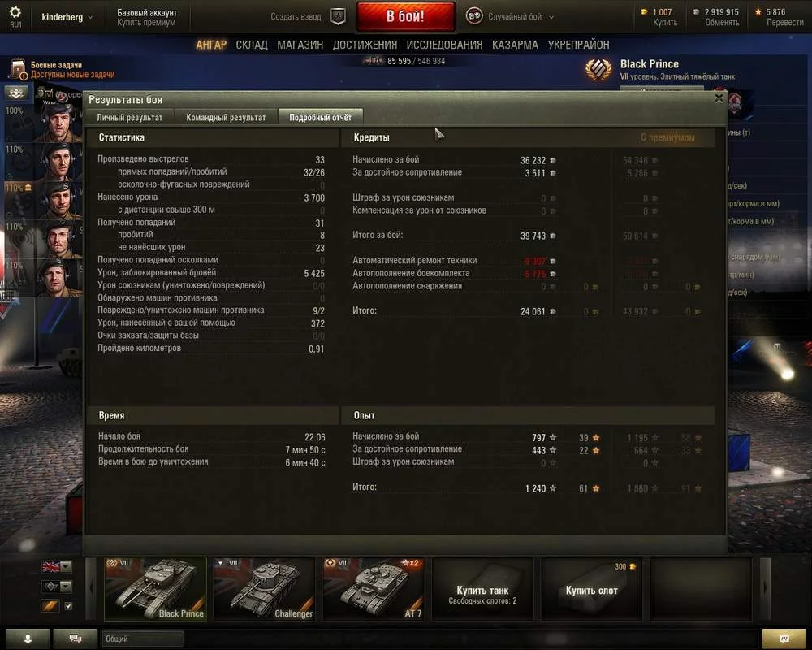Open the Боевые задачи missions icon
This screenshot has width=812, height=650.
[x=18, y=69]
